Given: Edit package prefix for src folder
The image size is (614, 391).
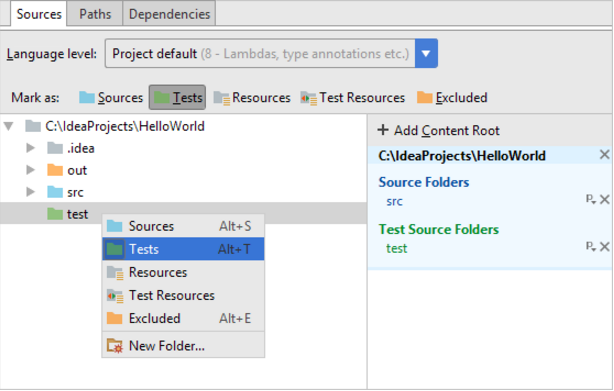Looking at the screenshot, I should (x=591, y=199).
